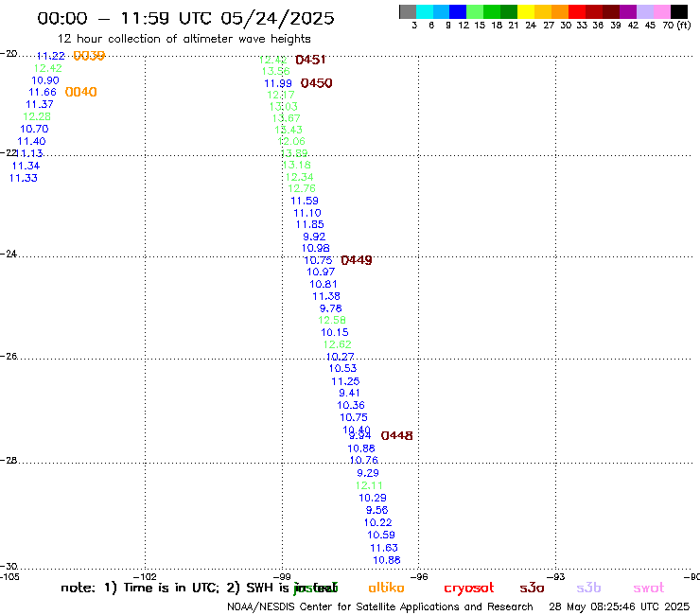Click the 10.15 wave height value
Image resolution: width=700 pixels, height=615 pixels.
point(335,332)
